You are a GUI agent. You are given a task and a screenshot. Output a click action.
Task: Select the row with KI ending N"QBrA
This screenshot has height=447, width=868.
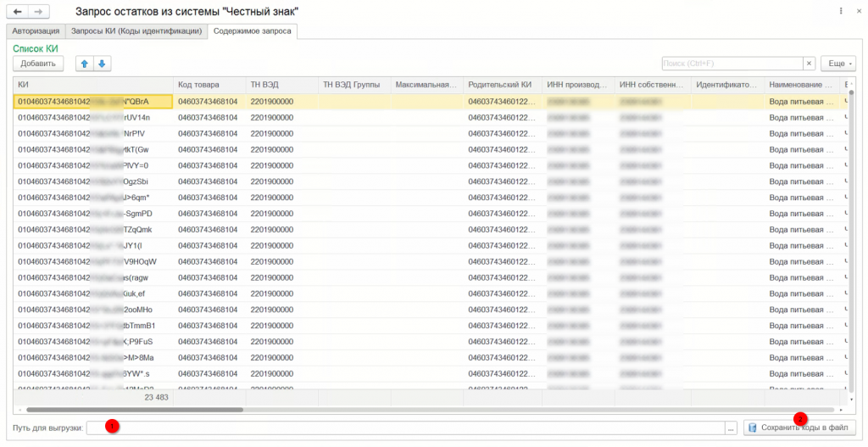pyautogui.click(x=430, y=102)
